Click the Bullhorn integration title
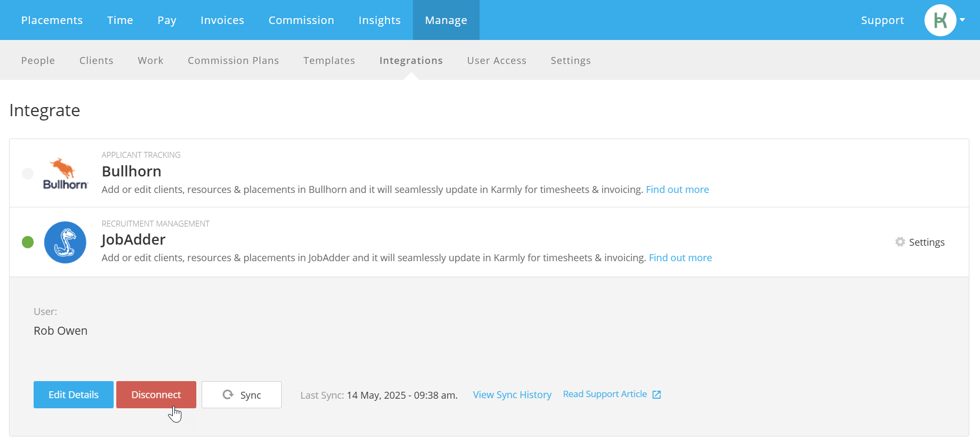Image resolution: width=980 pixels, height=444 pixels. (132, 171)
